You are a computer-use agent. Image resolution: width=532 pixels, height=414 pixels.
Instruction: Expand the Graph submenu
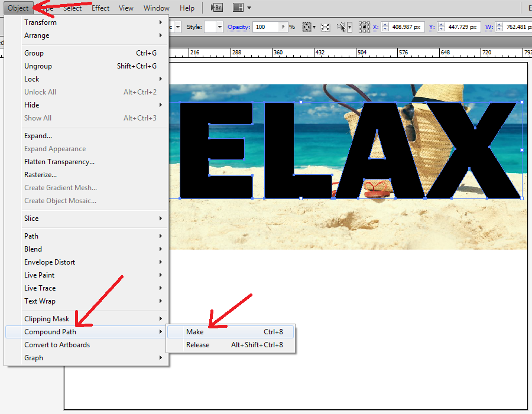87,358
